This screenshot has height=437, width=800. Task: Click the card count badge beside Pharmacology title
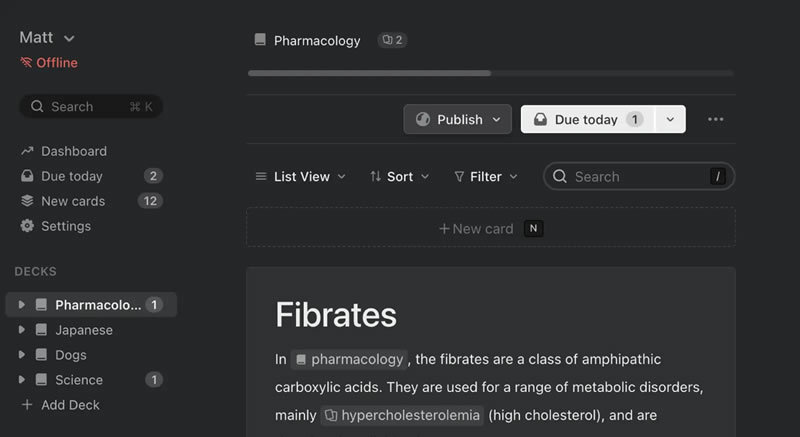392,40
